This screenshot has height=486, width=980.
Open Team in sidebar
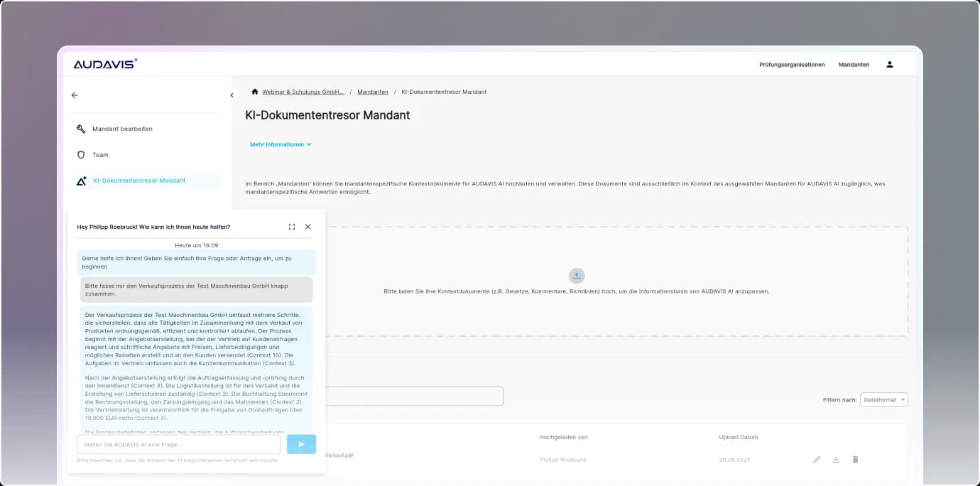(100, 155)
